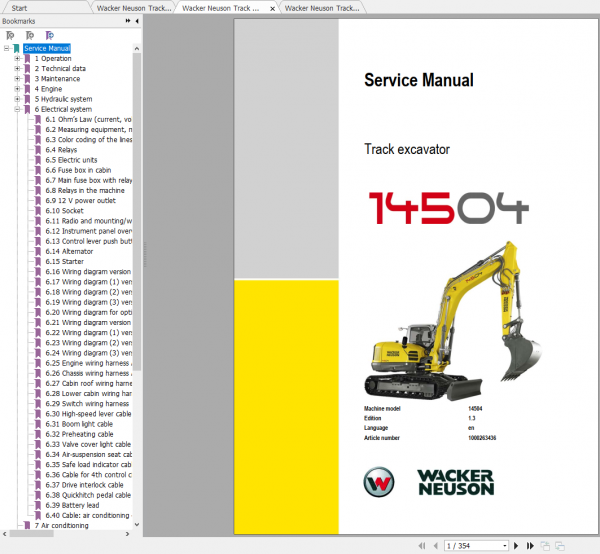The height and width of the screenshot is (554, 600).
Task: Click the bookmarks horizontal scroll right arrow
Action: coord(127,534)
